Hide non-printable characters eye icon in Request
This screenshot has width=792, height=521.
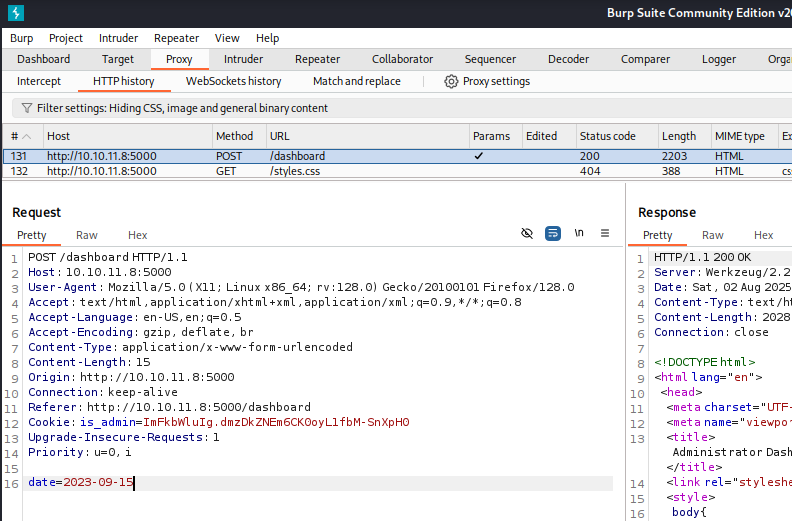click(527, 233)
